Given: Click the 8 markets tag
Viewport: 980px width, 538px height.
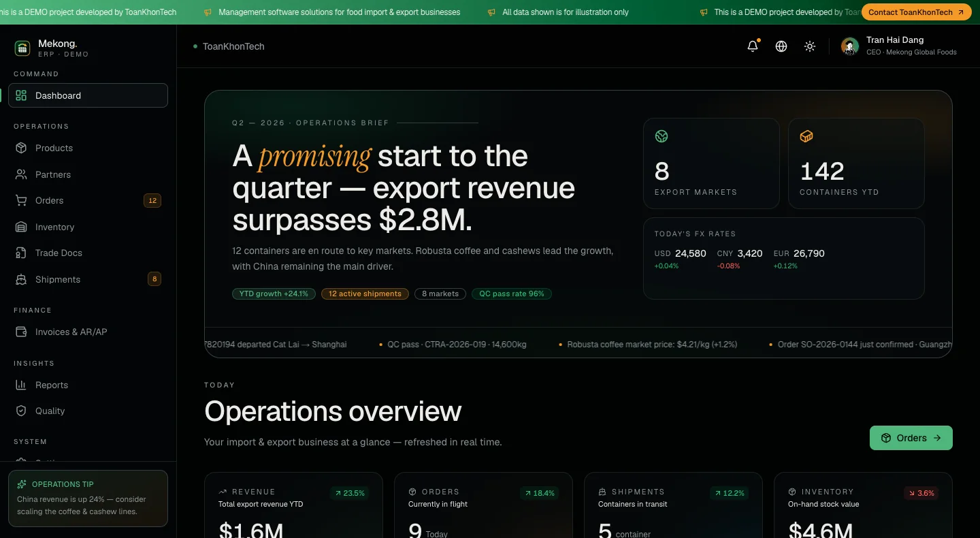Looking at the screenshot, I should (x=440, y=294).
